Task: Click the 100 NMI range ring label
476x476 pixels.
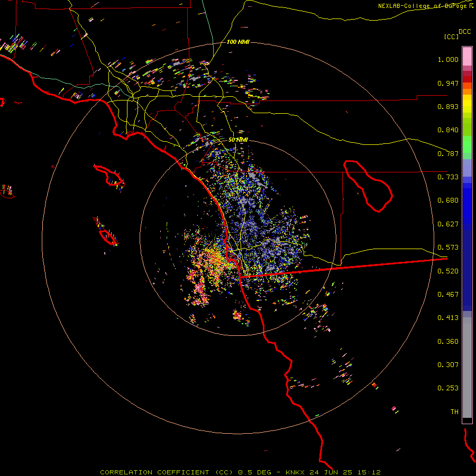Action: click(238, 42)
